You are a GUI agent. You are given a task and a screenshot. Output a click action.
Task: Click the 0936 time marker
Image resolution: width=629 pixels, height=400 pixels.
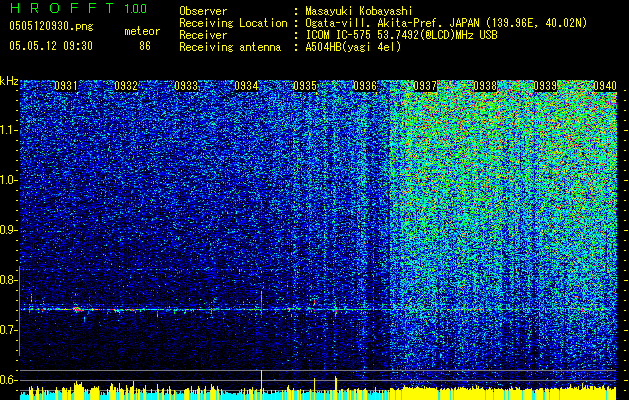[365, 86]
